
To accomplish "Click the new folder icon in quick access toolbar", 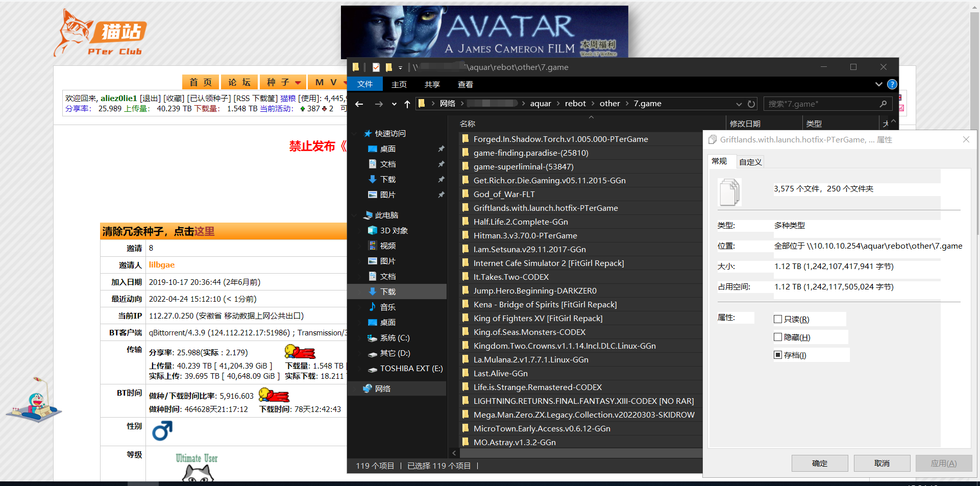I will pos(389,67).
